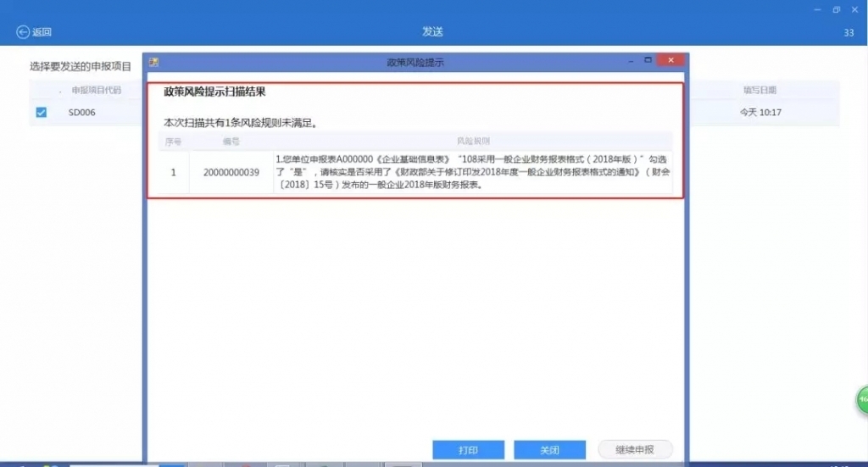Click the green floating circle icon

click(862, 399)
